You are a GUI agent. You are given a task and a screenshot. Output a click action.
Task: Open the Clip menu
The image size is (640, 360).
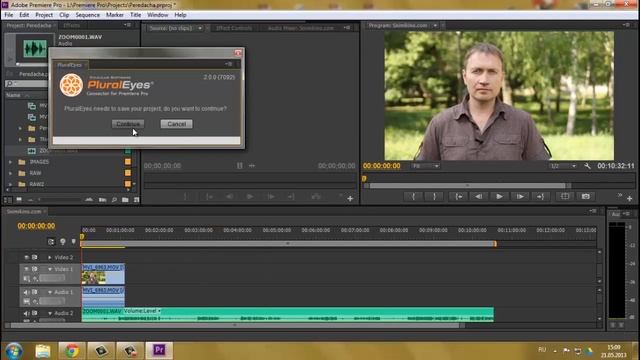coord(64,15)
